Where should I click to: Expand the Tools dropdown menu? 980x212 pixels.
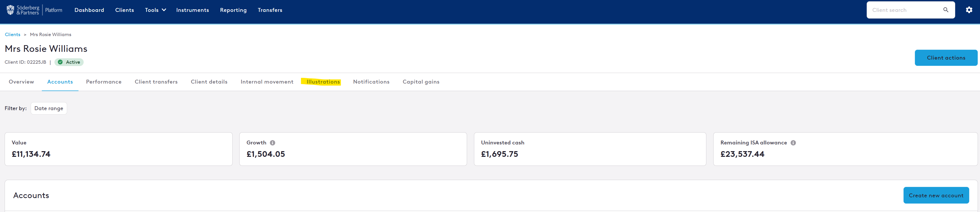pos(155,10)
